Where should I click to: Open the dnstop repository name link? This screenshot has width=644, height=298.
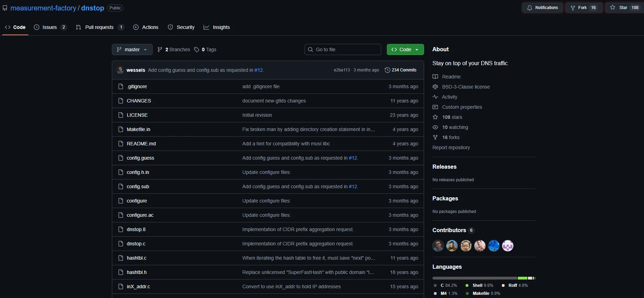[93, 8]
